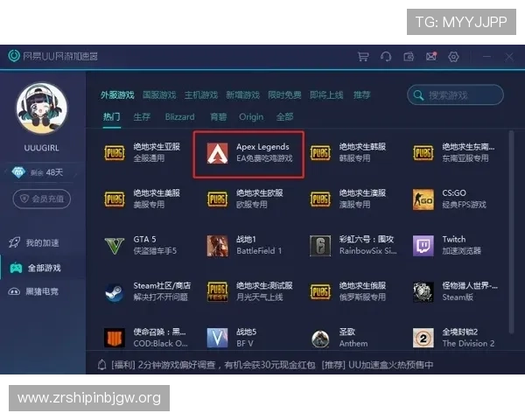Select PUBG 亚服 game icon
The width and height of the screenshot is (525, 420).
pos(115,153)
